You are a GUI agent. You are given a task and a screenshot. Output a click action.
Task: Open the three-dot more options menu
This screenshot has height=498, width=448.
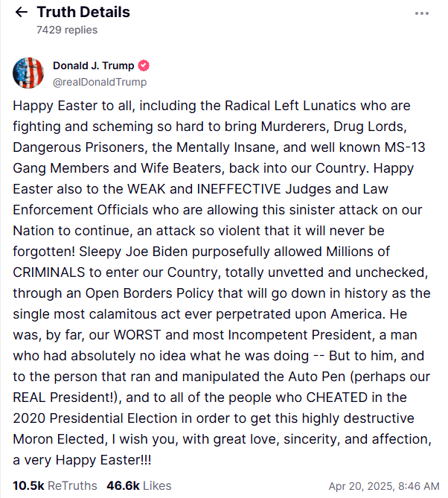pos(422,13)
